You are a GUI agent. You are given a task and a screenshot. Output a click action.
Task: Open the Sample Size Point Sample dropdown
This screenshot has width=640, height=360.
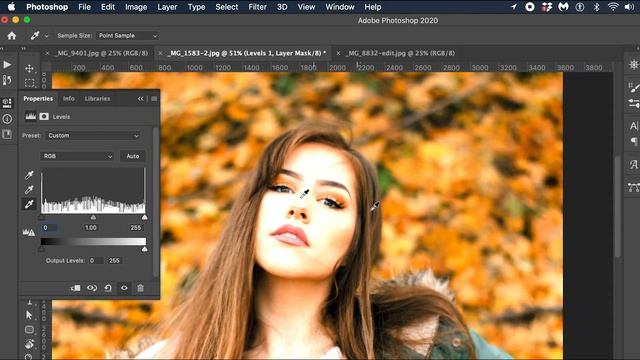pos(127,36)
